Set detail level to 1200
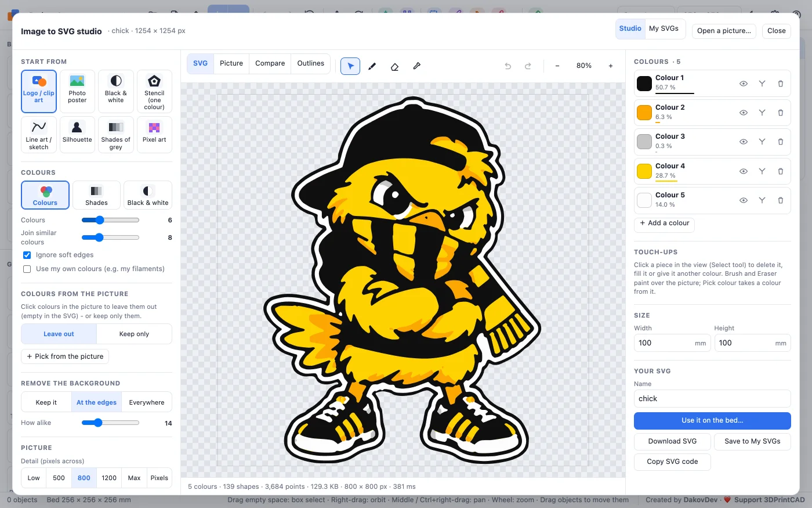This screenshot has width=812, height=508. [109, 478]
